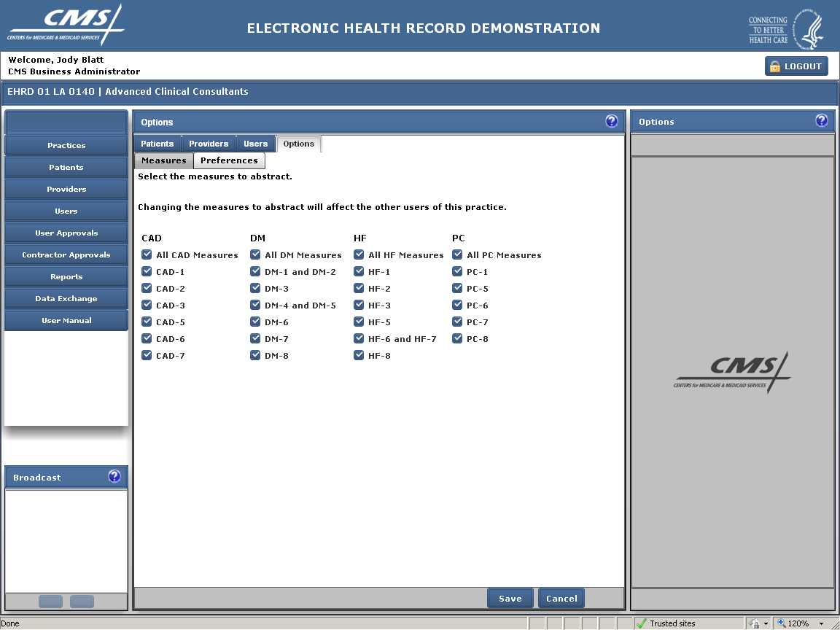Toggle the CAD-3 checkbox
The image size is (840, 630).
(147, 305)
